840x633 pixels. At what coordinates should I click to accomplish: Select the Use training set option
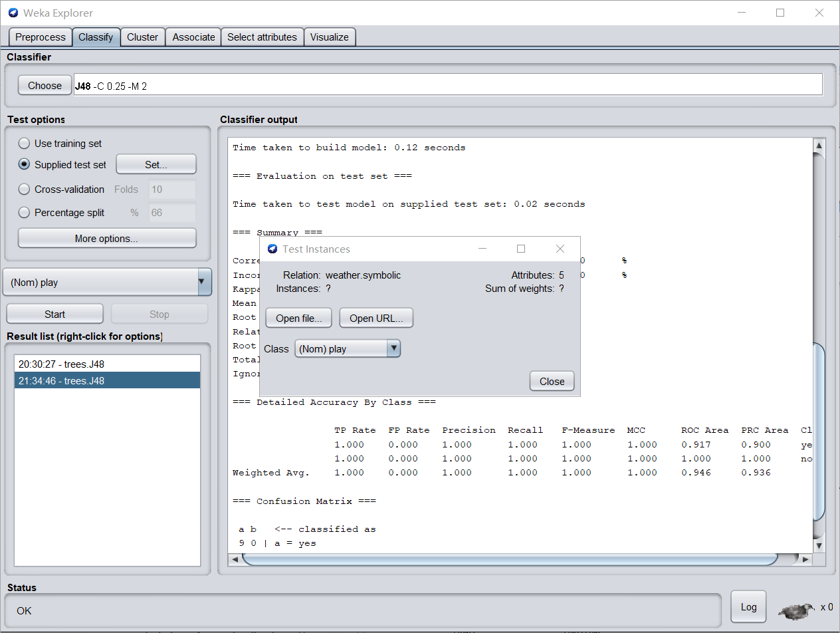[24, 144]
